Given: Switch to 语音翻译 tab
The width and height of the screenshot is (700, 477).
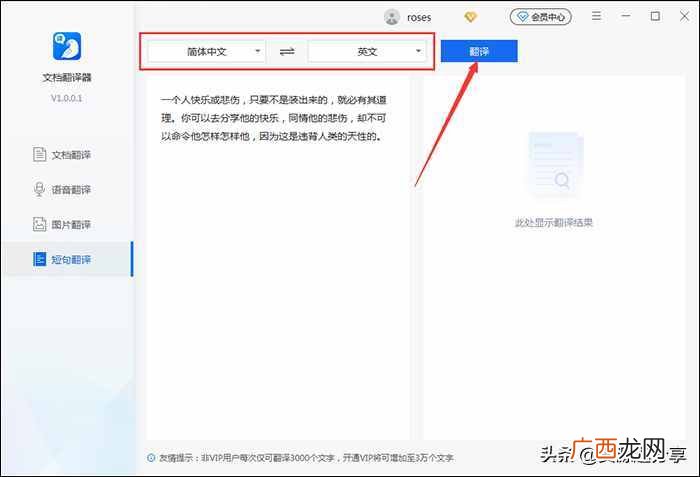Looking at the screenshot, I should coord(67,190).
